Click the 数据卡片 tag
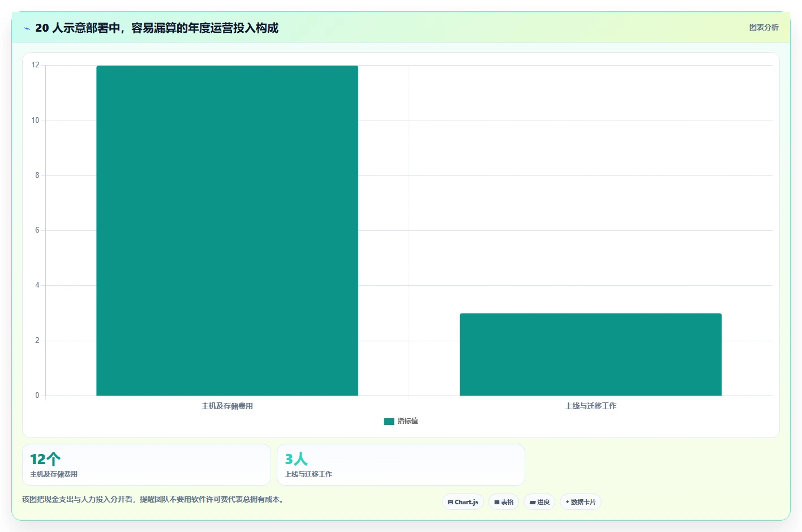 [581, 502]
